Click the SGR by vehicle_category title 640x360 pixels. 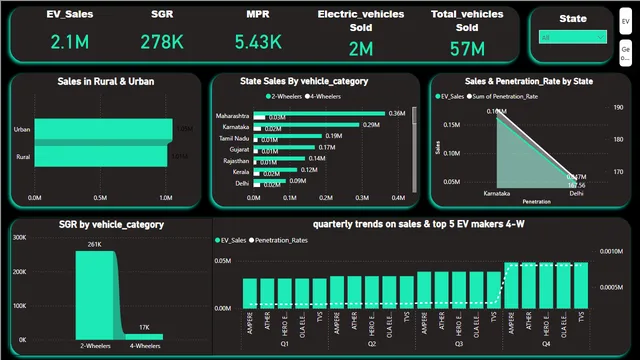tap(111, 224)
